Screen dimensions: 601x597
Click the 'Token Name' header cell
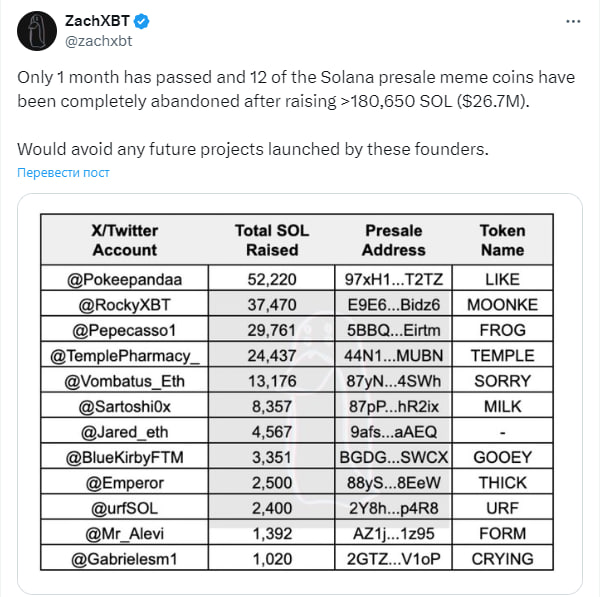[x=502, y=240]
